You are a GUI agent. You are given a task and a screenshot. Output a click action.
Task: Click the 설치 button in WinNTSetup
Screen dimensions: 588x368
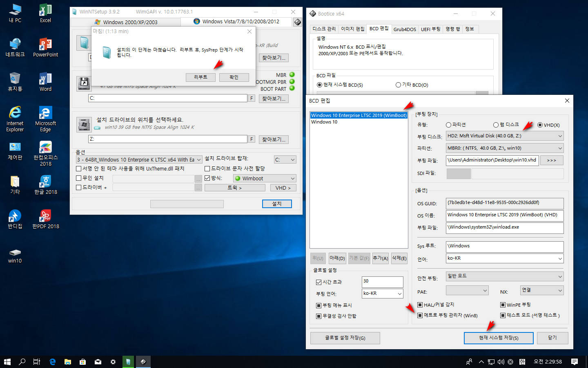coord(277,204)
